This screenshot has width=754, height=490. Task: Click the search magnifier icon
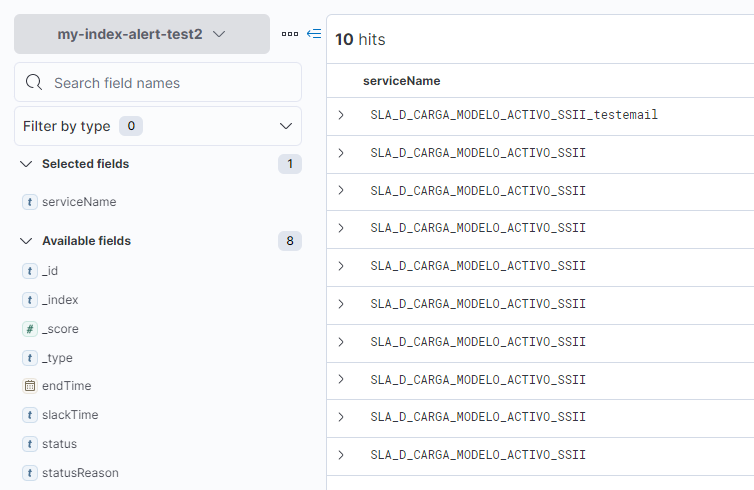click(34, 83)
